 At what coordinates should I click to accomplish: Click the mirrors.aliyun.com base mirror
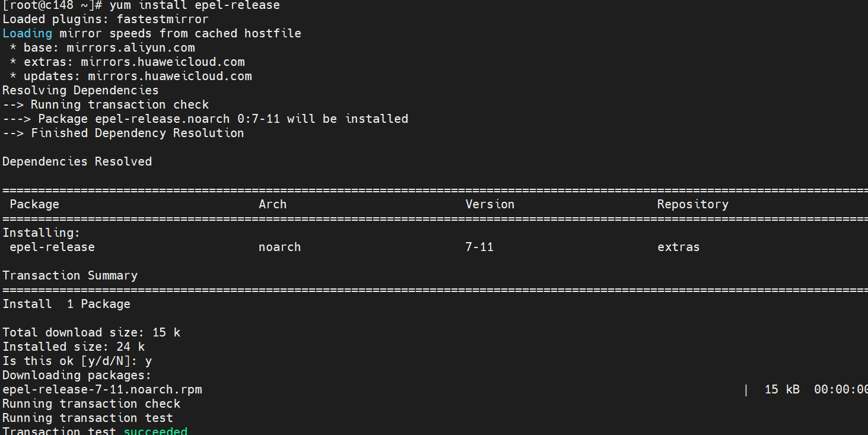pos(131,47)
